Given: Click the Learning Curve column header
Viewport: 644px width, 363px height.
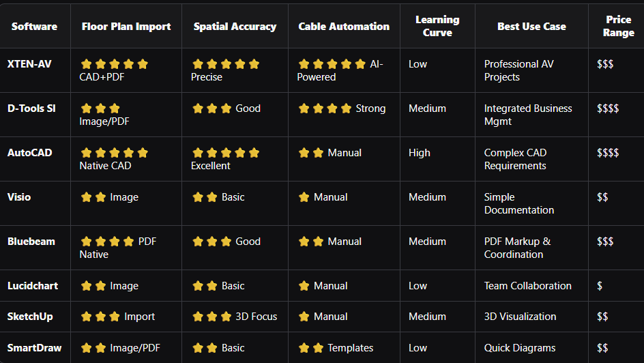Looking at the screenshot, I should pos(437,27).
